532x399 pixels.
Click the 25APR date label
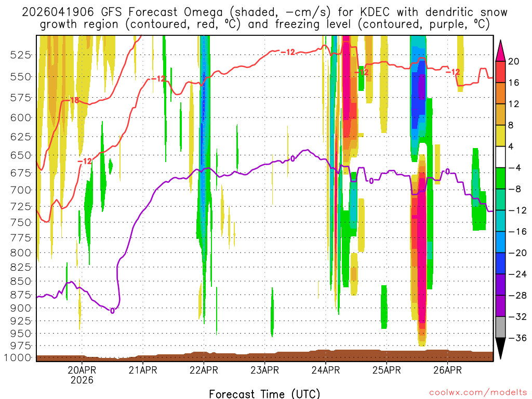point(387,370)
